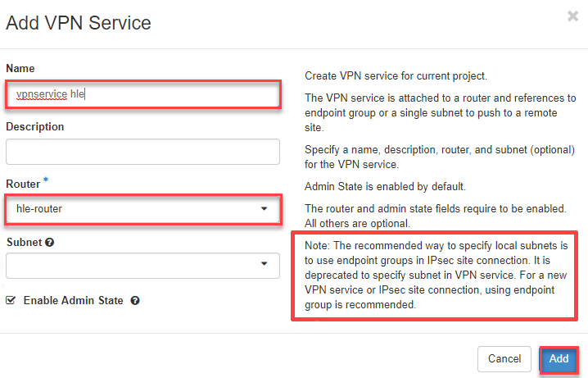Click the Name field label
This screenshot has width=588, height=378.
click(20, 68)
